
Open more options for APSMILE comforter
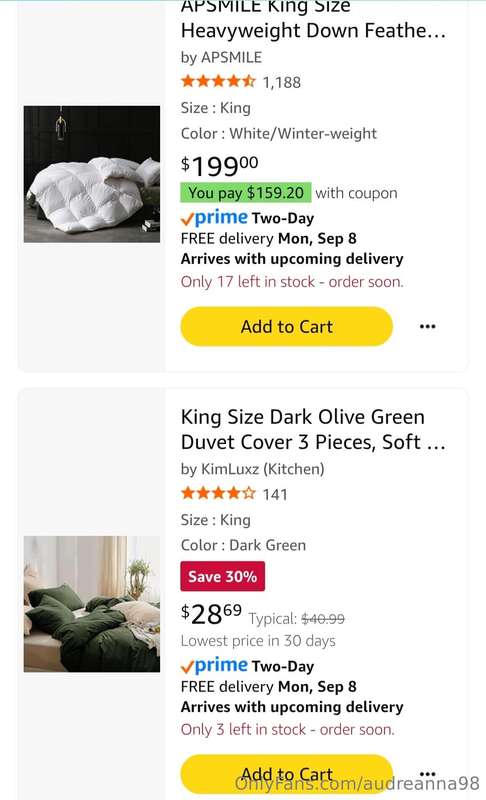click(427, 327)
